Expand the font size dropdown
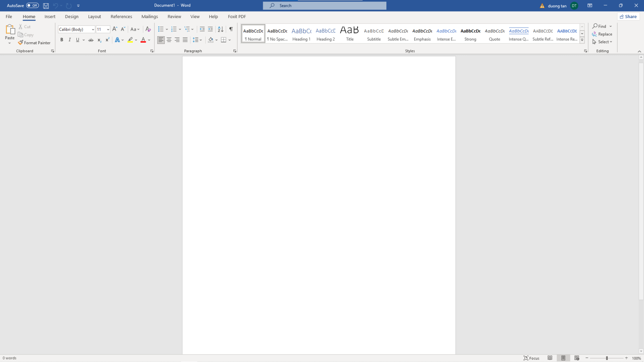The width and height of the screenshot is (644, 362). 108,29
